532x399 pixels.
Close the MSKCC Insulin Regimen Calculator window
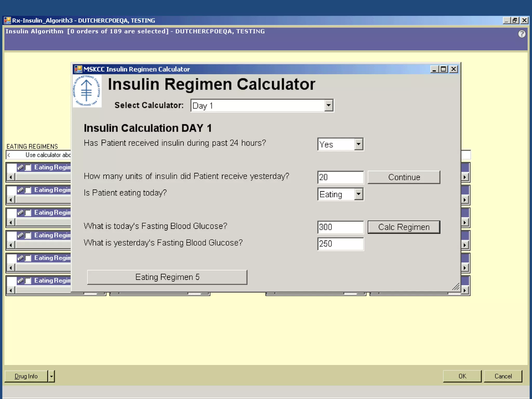point(454,69)
